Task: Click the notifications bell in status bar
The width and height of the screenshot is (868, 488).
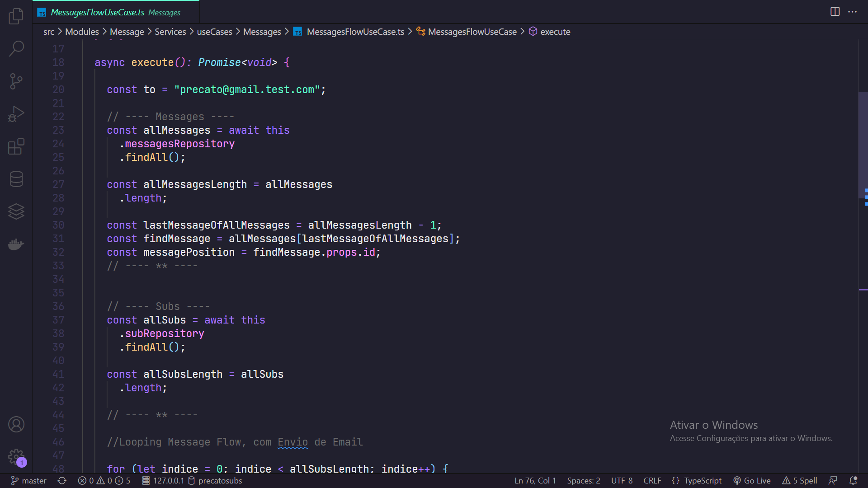Action: 853,480
